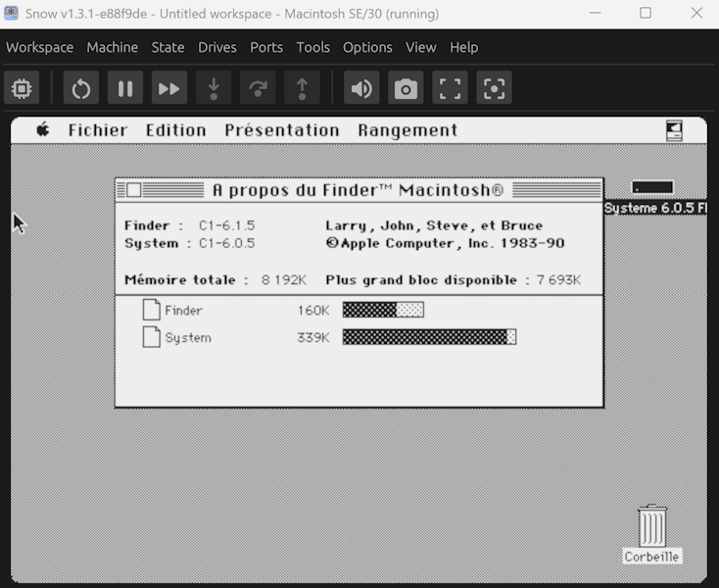
Task: Open the View menu
Action: pyautogui.click(x=421, y=47)
